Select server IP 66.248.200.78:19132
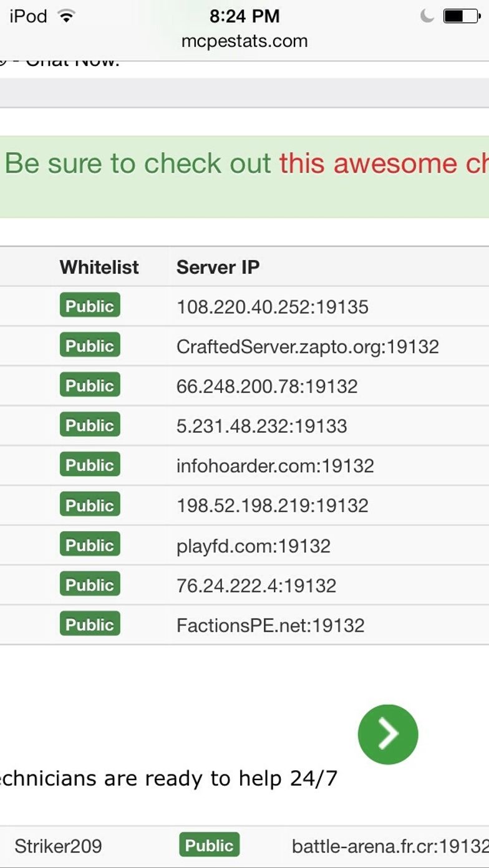Screen dimensions: 489x868 [x=267, y=387]
